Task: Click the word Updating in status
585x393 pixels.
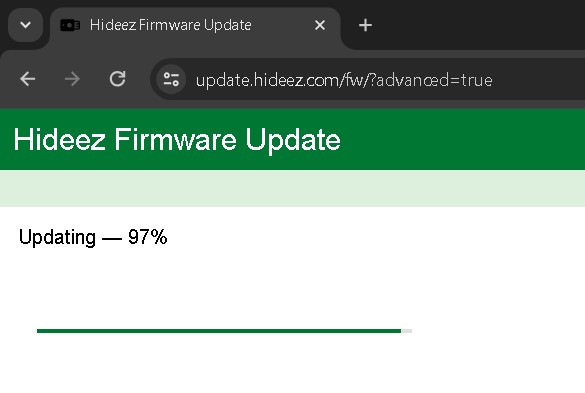Action: (57, 238)
